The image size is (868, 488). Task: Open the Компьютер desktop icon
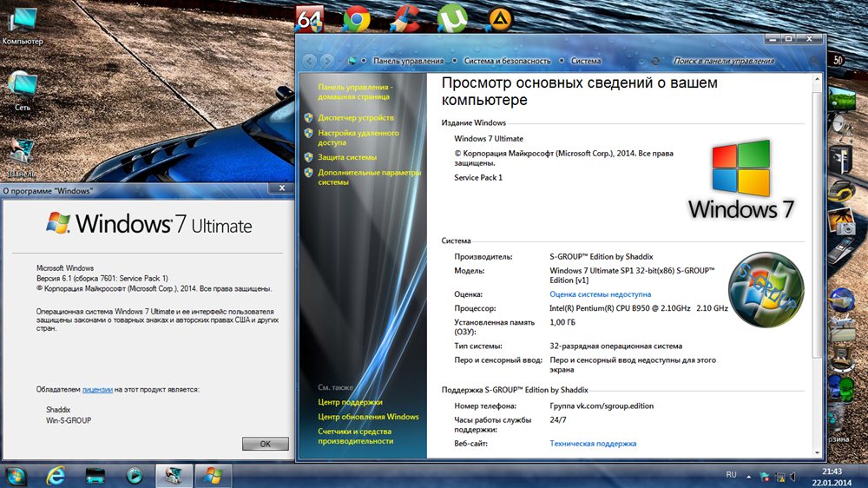22,22
